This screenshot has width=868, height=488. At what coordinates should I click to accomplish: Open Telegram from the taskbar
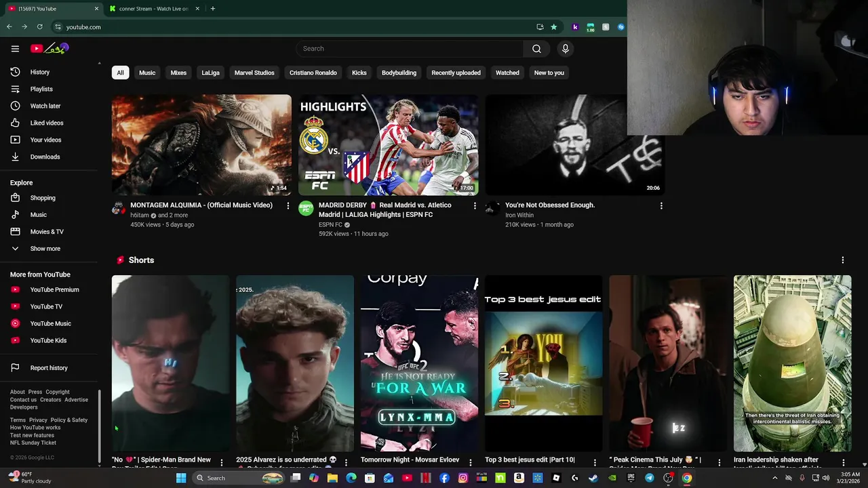650,478
